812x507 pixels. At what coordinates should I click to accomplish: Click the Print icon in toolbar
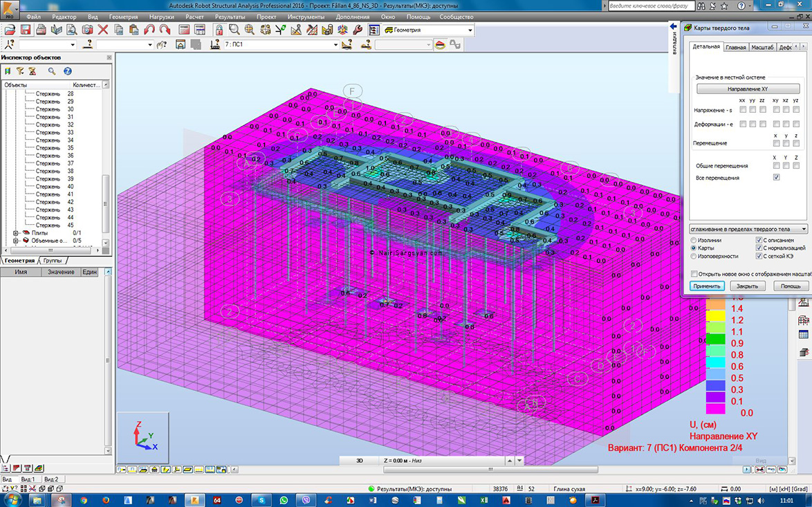click(x=41, y=30)
